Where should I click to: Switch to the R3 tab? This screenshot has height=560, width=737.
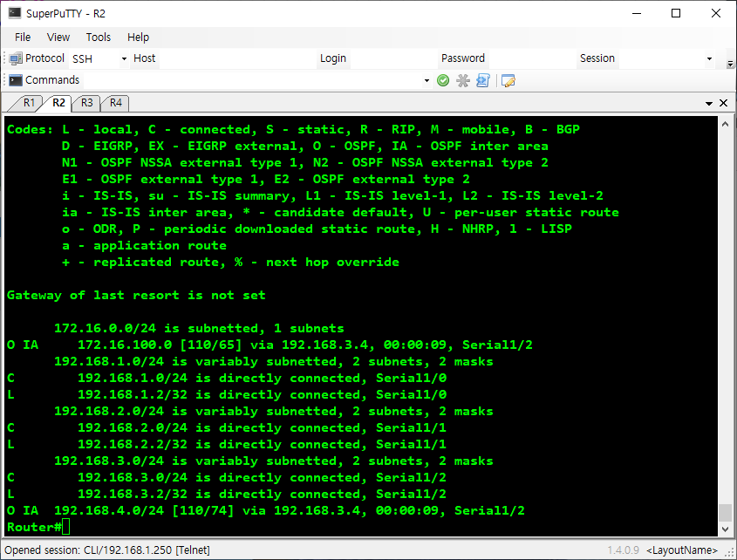87,103
